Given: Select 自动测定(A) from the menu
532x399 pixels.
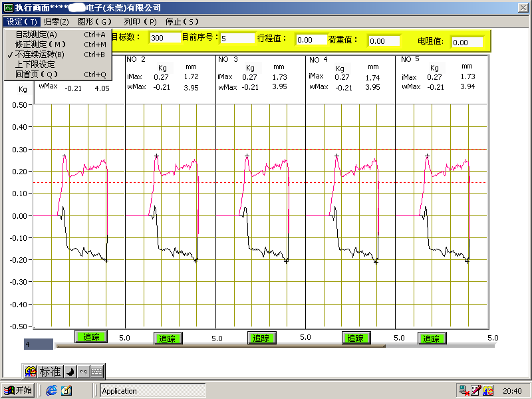Looking at the screenshot, I should tap(37, 35).
